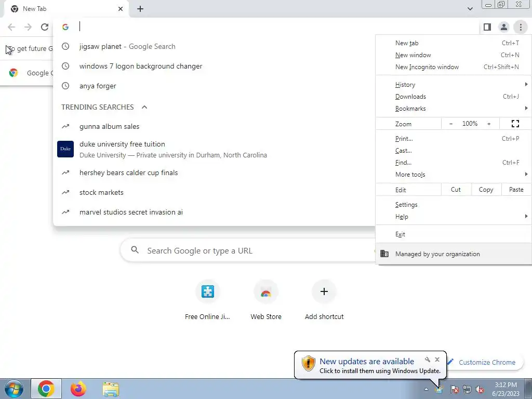Image resolution: width=532 pixels, height=399 pixels.
Task: Click the Windows Update tray icon
Action: (x=440, y=389)
